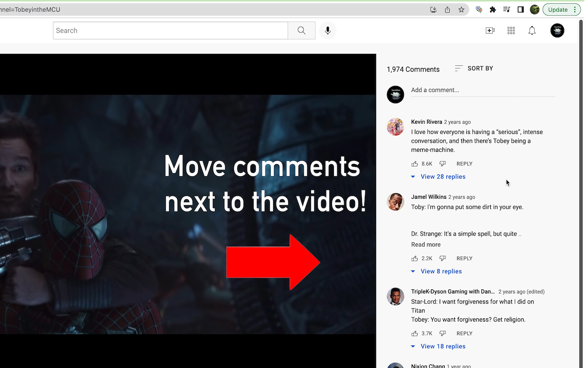Open the Chrome extensions puzzle icon
The image size is (588, 368).
[x=493, y=10]
